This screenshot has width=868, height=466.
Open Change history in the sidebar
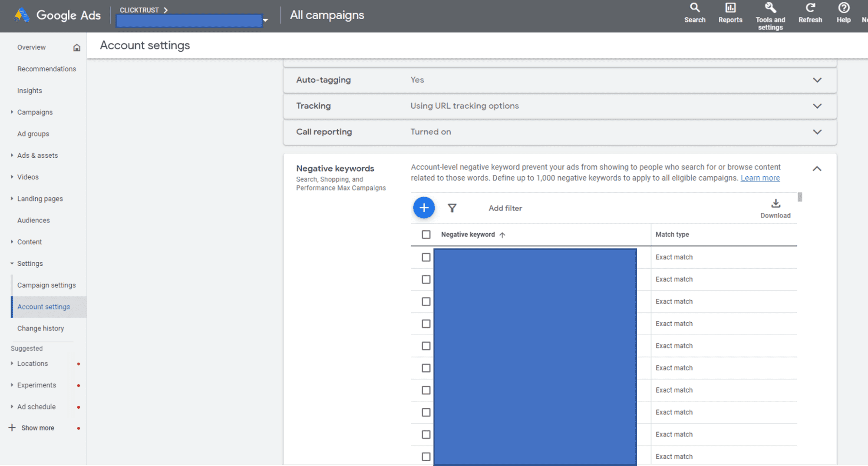click(x=40, y=328)
